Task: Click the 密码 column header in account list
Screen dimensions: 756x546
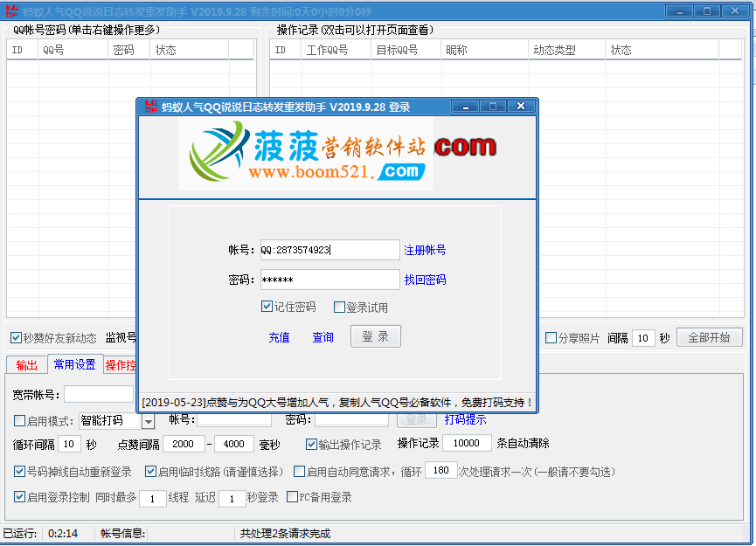Action: tap(128, 50)
